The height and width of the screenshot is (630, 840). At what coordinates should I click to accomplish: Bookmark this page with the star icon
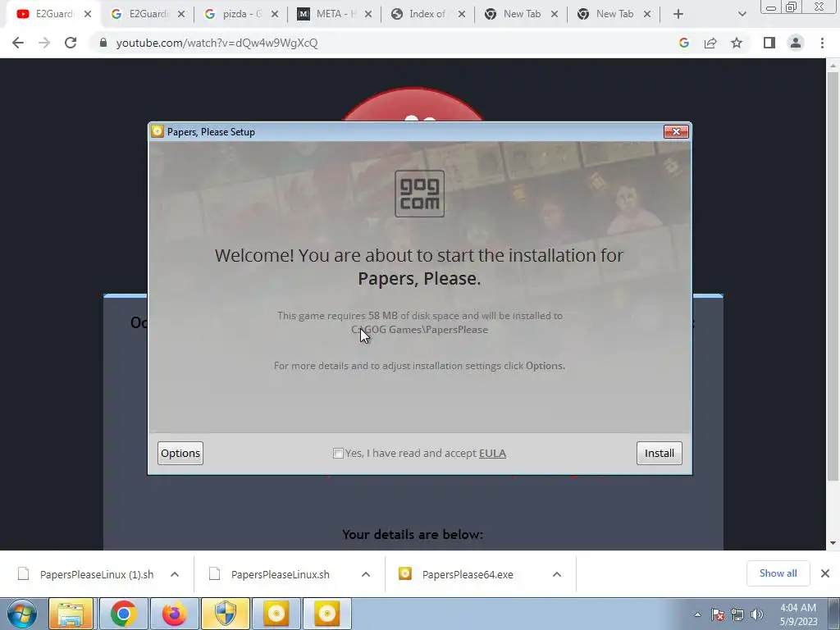[x=737, y=43]
